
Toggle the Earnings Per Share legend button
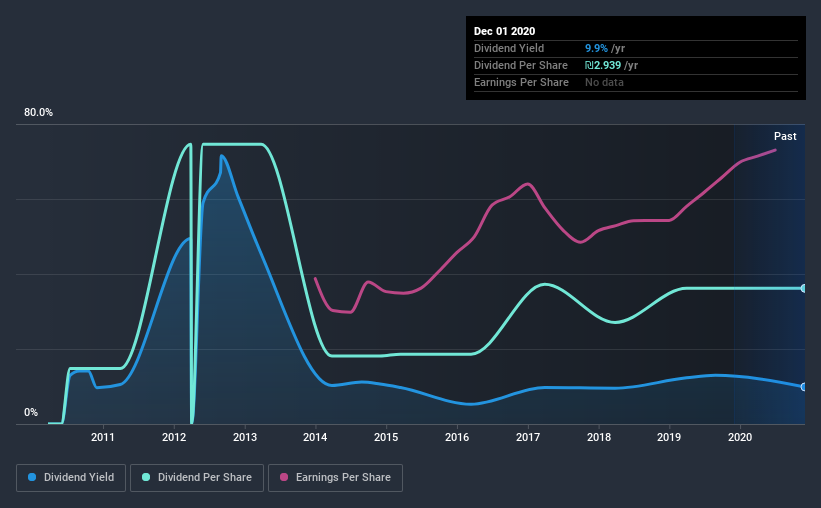click(335, 478)
